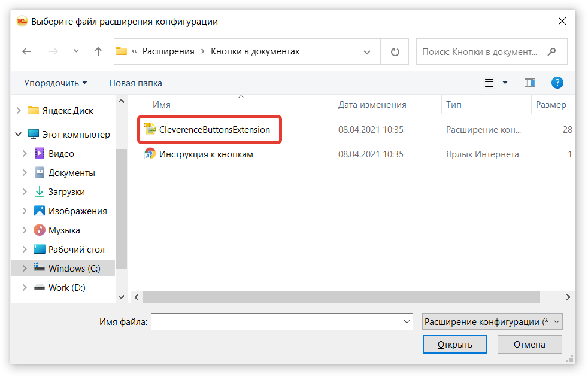Screen dimensions: 588x377
Task: Select the CleverenceButtonsExtension file
Action: [x=214, y=129]
